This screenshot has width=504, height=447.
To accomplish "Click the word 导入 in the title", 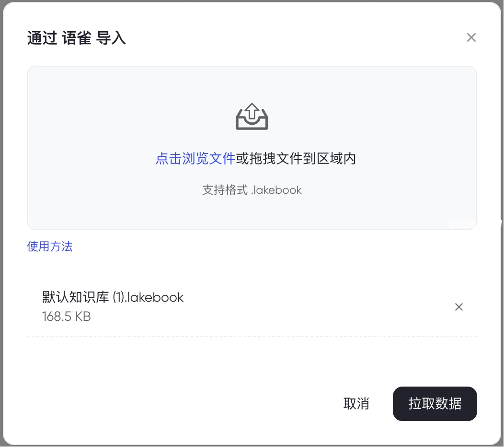I will pos(111,38).
